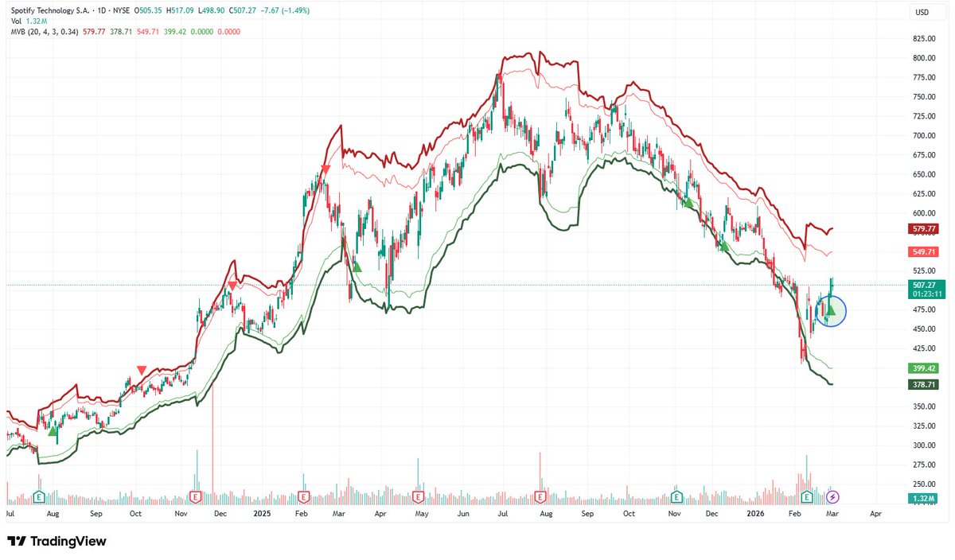The width and height of the screenshot is (955, 560).
Task: Click the 378.71 lower band price label
Action: tap(922, 385)
